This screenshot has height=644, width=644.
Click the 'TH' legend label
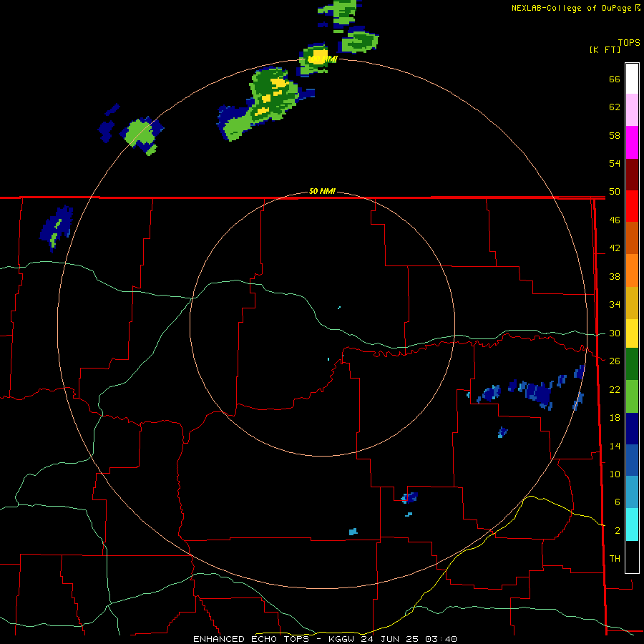point(615,558)
